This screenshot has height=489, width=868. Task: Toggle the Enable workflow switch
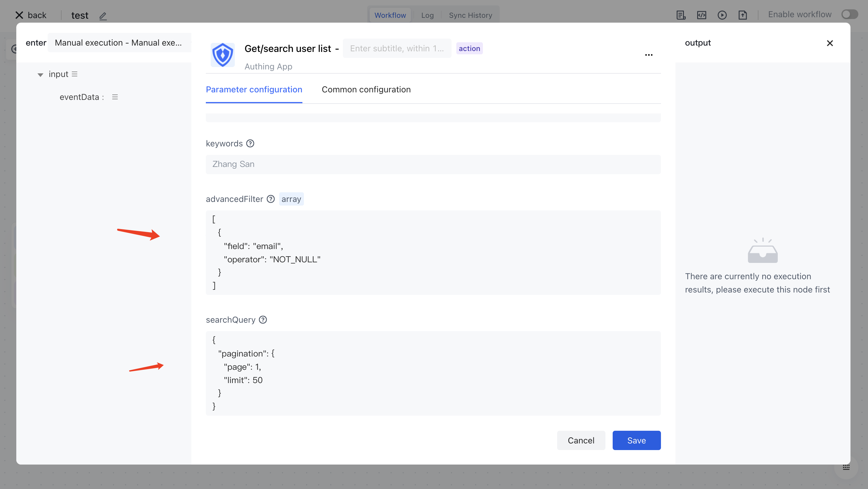pos(849,14)
